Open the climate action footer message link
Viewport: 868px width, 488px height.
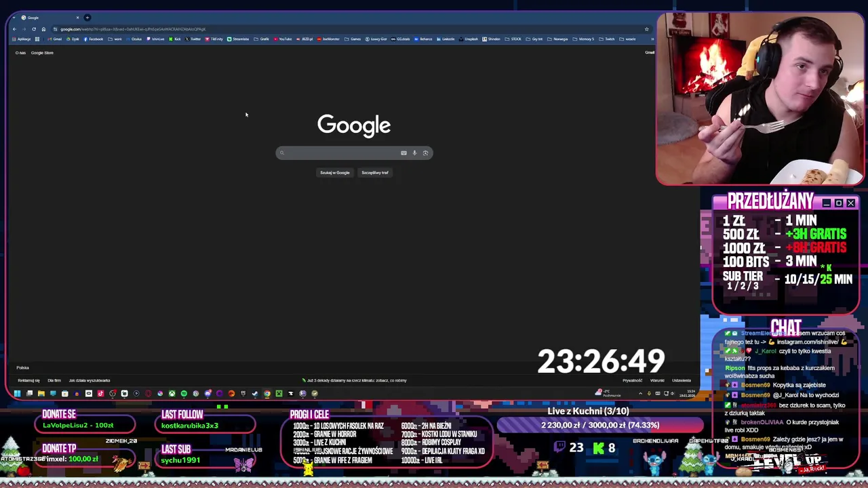click(x=355, y=380)
